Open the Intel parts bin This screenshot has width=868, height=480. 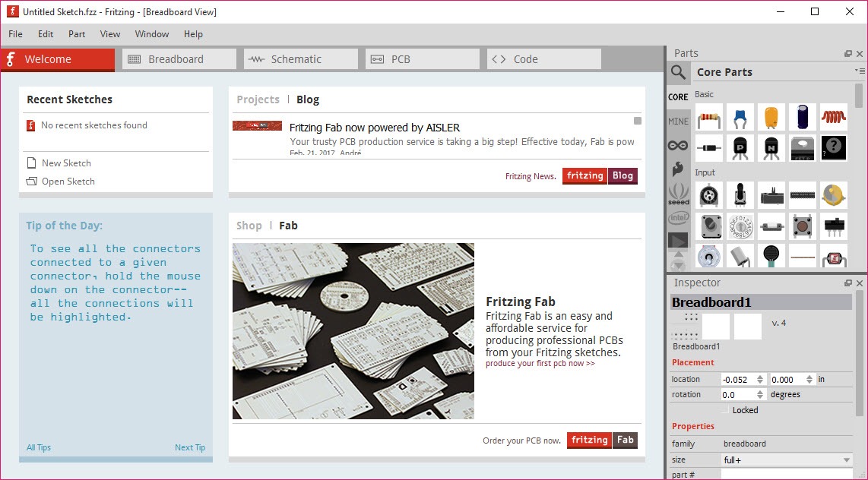[678, 218]
